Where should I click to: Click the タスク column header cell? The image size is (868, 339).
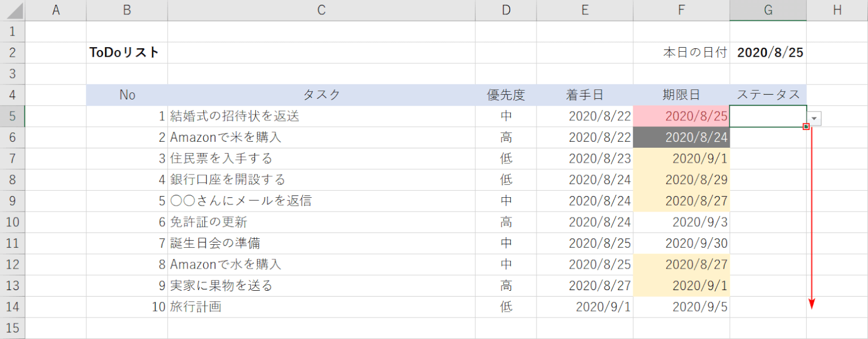(x=321, y=95)
